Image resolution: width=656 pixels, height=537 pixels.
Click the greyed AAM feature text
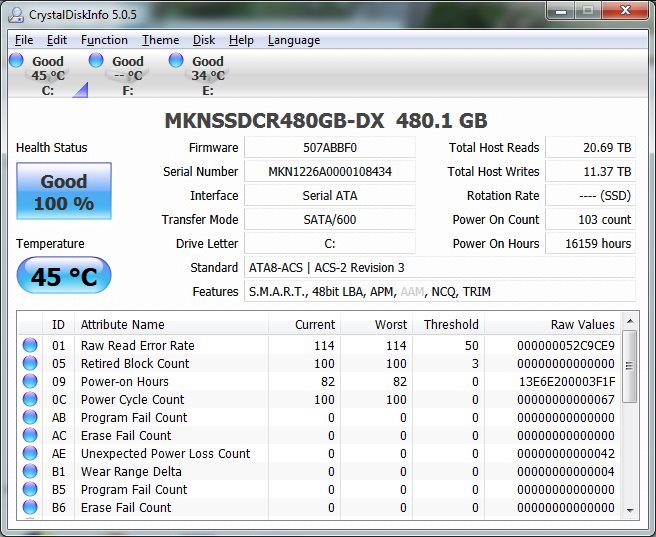pos(412,292)
